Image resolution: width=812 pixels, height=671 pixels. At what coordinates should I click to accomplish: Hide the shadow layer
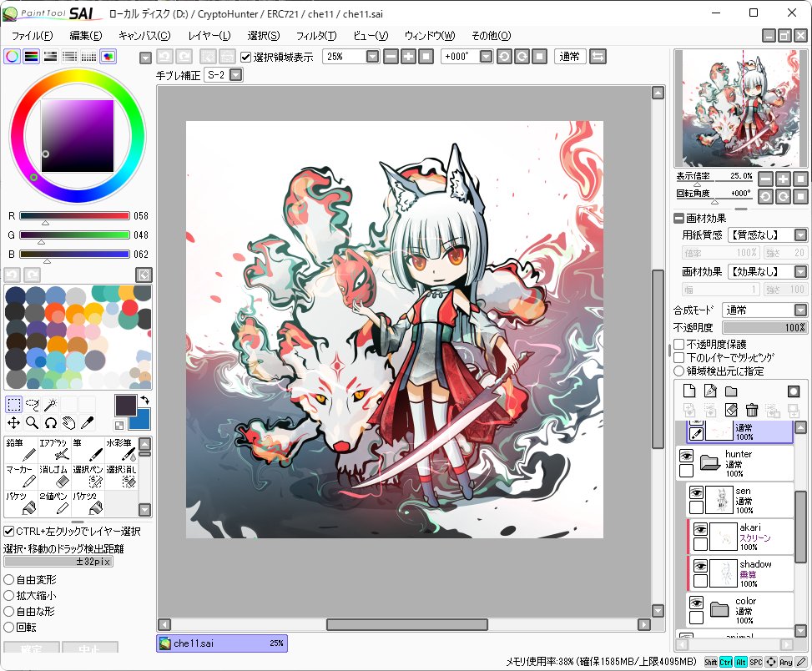coord(701,566)
